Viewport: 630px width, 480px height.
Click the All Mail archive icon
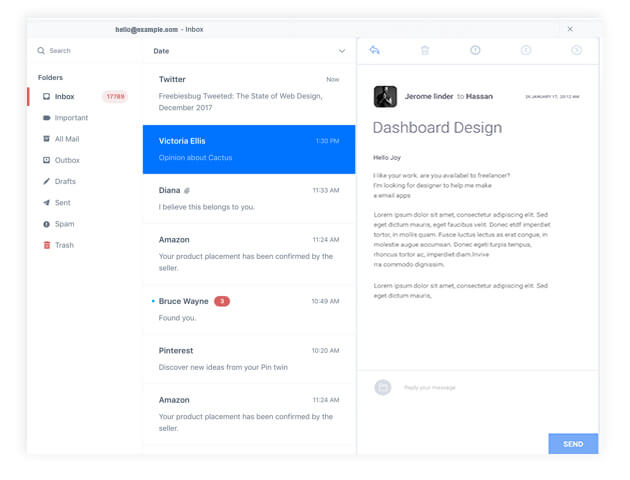pyautogui.click(x=47, y=139)
